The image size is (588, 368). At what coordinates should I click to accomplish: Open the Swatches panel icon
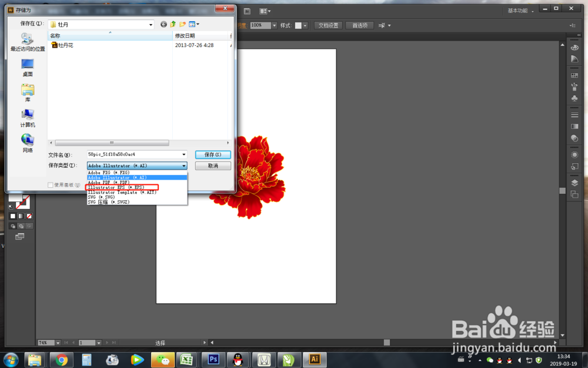tap(574, 75)
